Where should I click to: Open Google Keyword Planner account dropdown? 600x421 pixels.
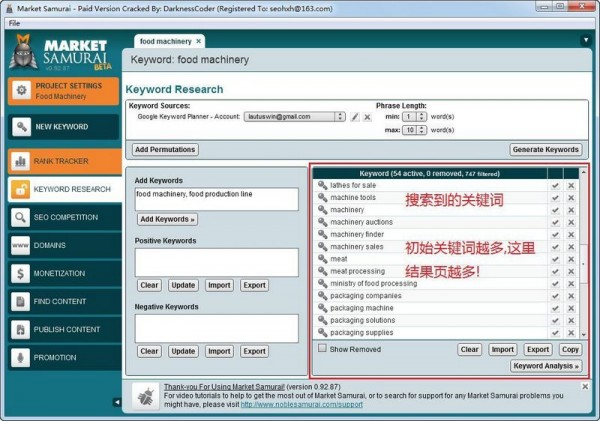(x=340, y=117)
